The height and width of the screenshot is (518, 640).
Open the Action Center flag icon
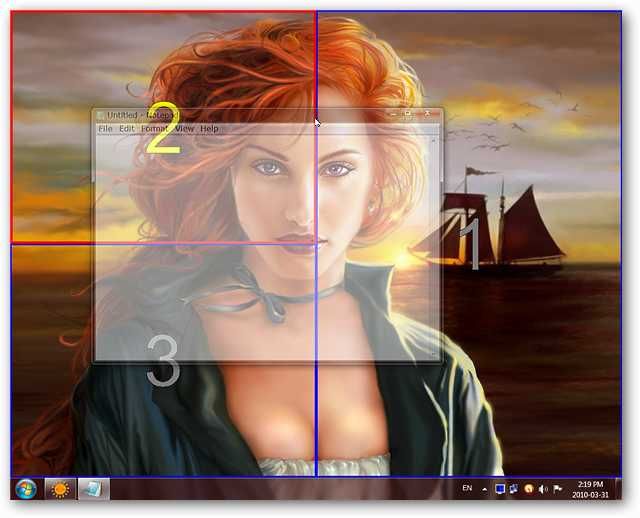(558, 489)
